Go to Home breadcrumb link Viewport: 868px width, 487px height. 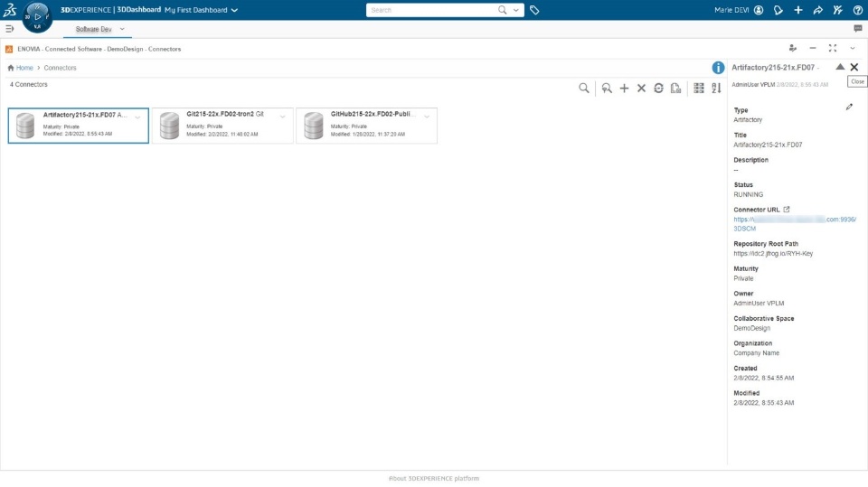tap(24, 68)
